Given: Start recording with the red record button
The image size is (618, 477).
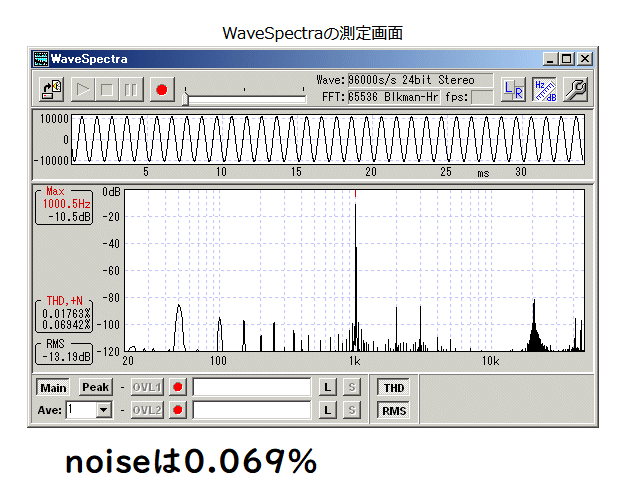Looking at the screenshot, I should 162,90.
